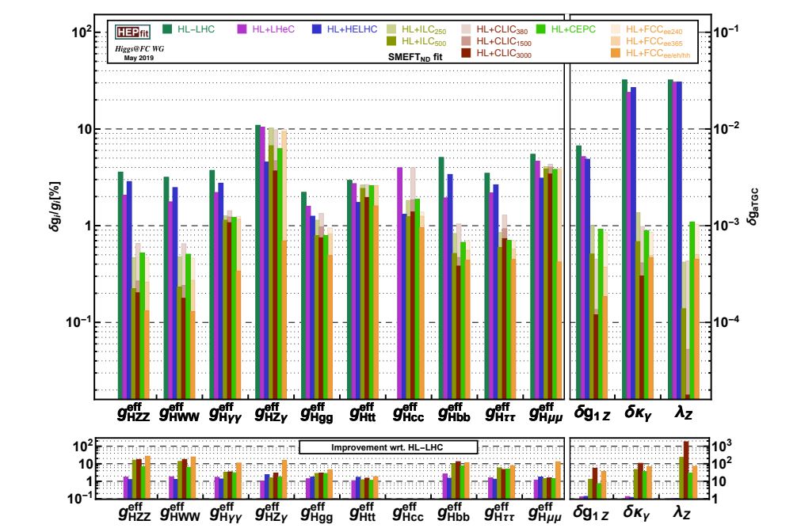Click the gHZγ eff label under main plot
This screenshot has height=532, width=801.
271,412
